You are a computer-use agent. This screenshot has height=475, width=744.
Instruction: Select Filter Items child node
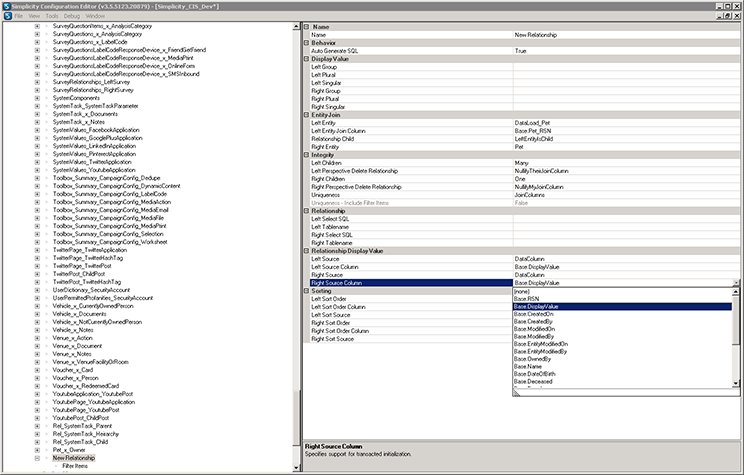(75, 466)
